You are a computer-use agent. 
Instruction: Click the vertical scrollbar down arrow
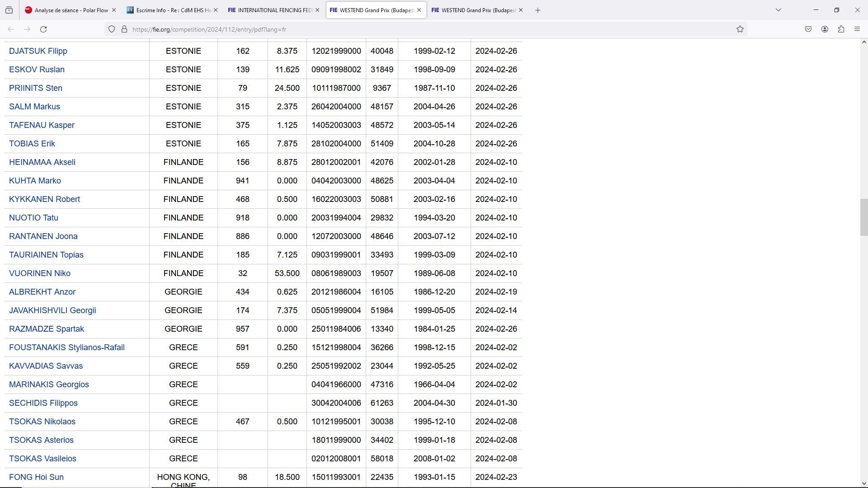pos(864,483)
